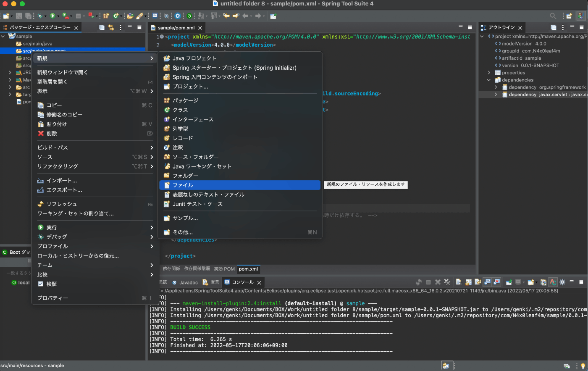
Task: Click その他... in New submenu
Action: point(240,232)
